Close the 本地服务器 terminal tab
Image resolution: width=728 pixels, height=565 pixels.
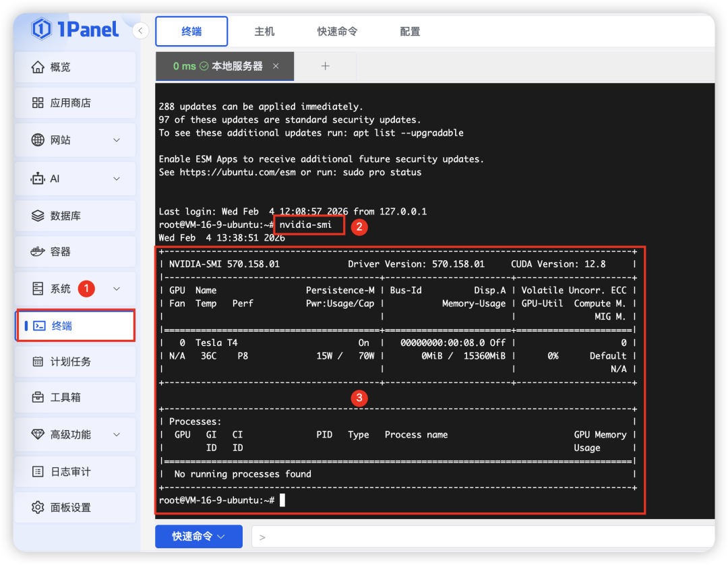(276, 66)
